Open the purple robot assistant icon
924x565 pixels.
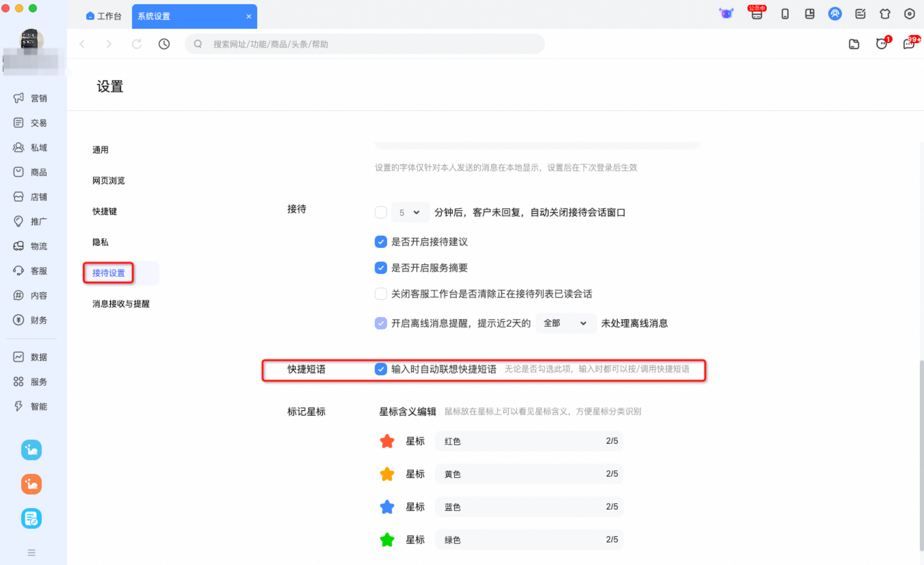(x=726, y=14)
